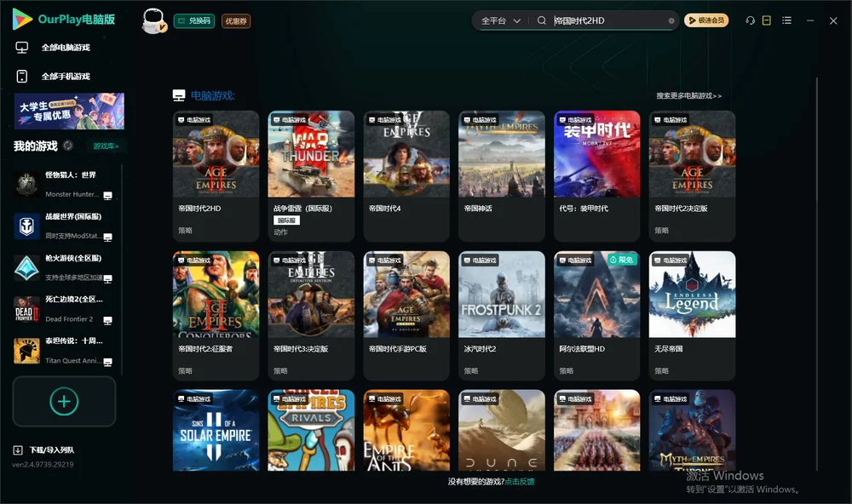
Task: Select 死亡边境2 Dead Frontier 2 entry
Action: tap(64, 310)
